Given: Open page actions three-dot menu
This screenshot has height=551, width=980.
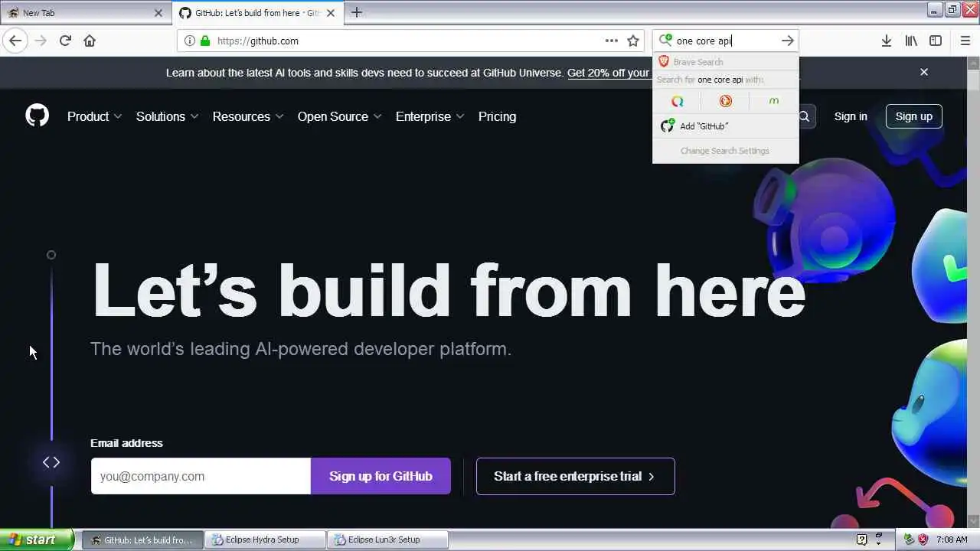Looking at the screenshot, I should click(611, 41).
